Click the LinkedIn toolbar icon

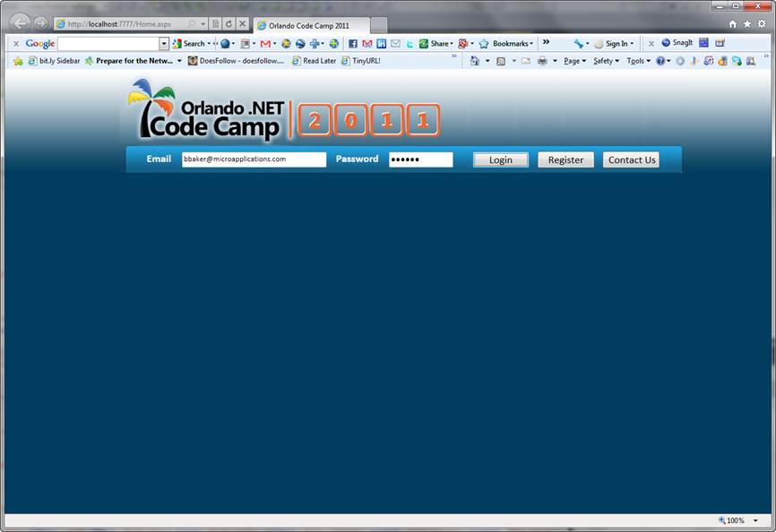pos(381,43)
